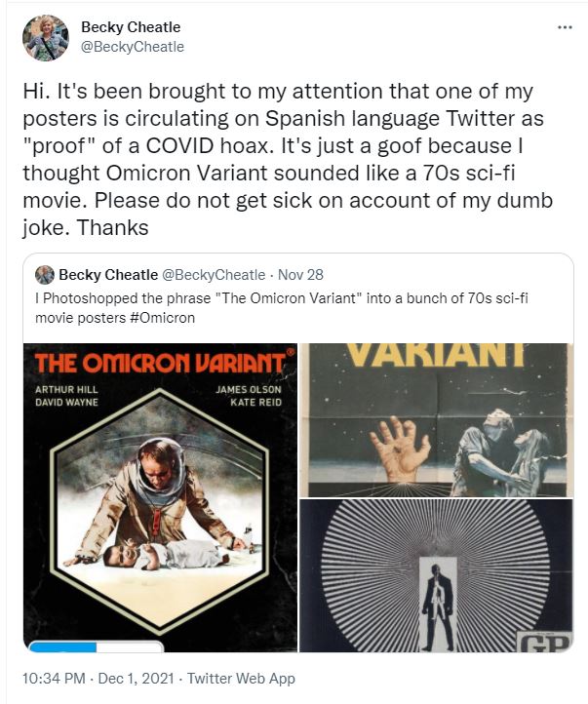Click the Twitter Web App source label
This screenshot has height=704, width=588.
[x=241, y=678]
